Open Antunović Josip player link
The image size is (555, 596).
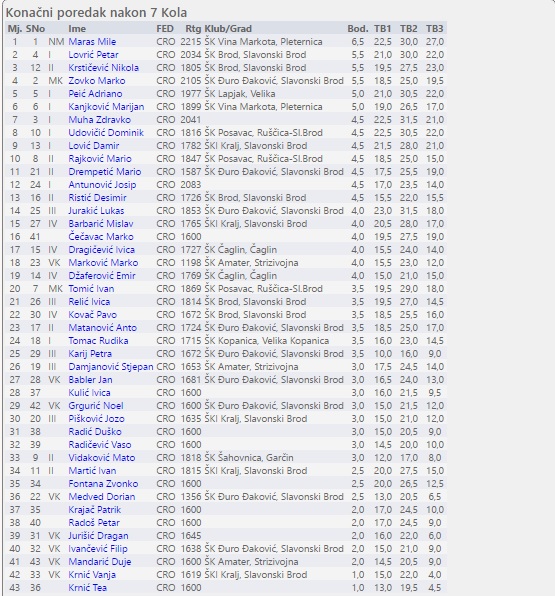click(x=102, y=185)
